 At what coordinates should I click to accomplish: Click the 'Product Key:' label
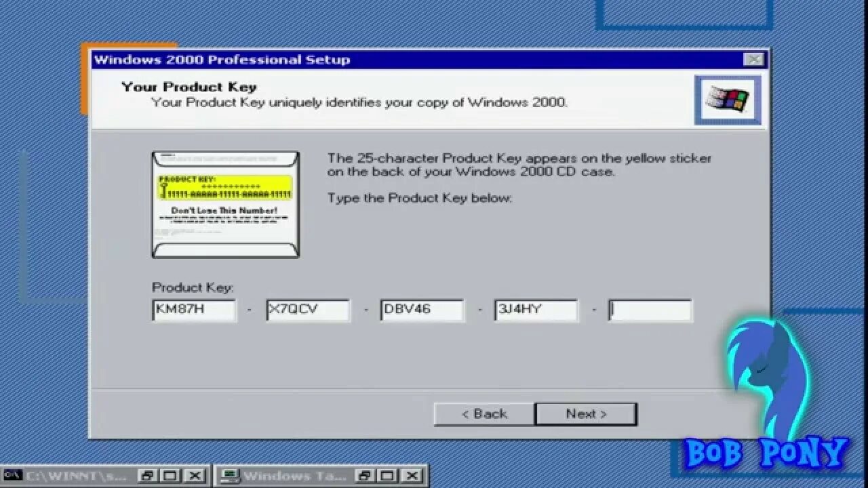(x=193, y=288)
